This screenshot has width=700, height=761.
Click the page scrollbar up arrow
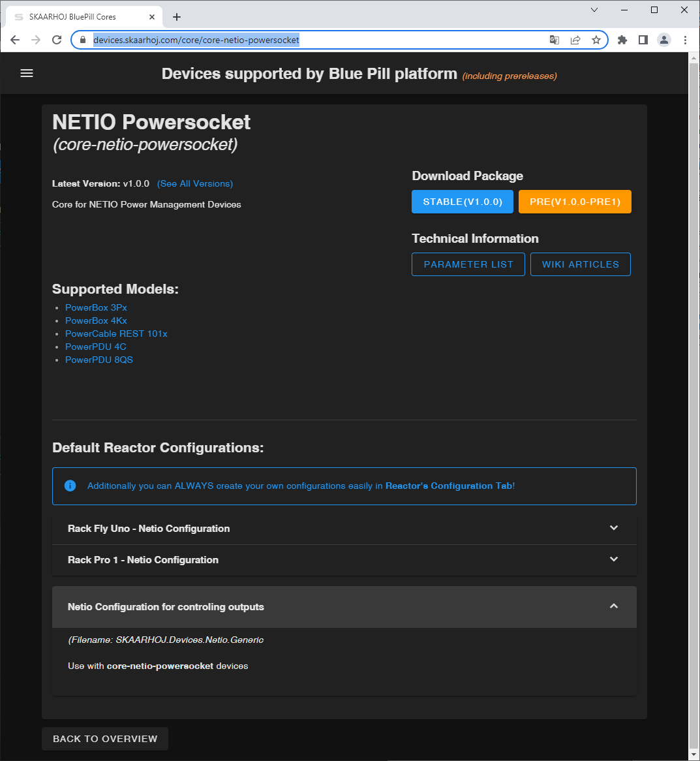tap(693, 57)
